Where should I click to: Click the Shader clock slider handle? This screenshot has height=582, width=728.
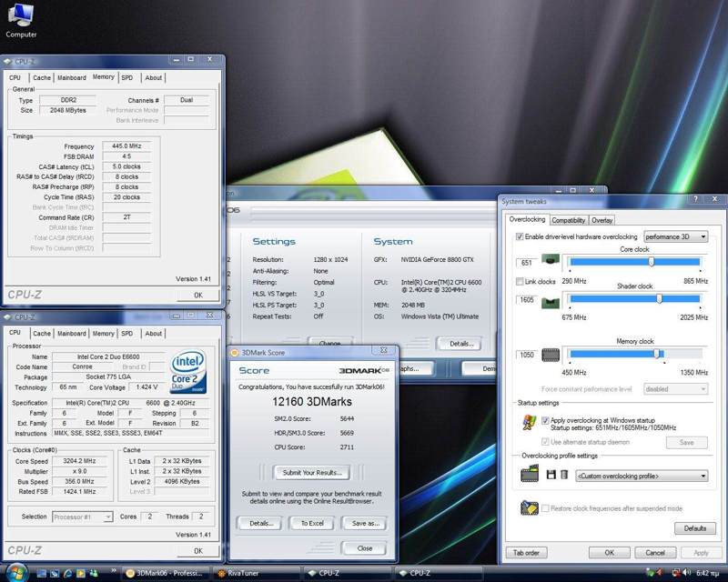tap(659, 299)
